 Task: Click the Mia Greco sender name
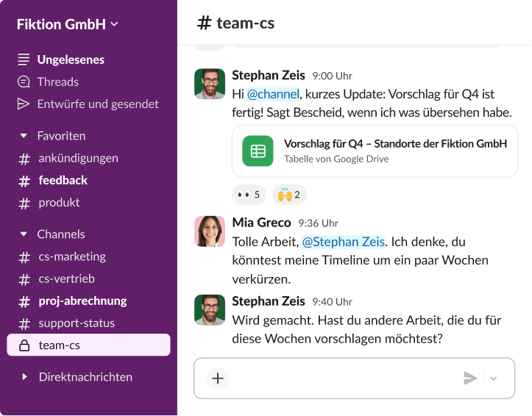(x=262, y=223)
